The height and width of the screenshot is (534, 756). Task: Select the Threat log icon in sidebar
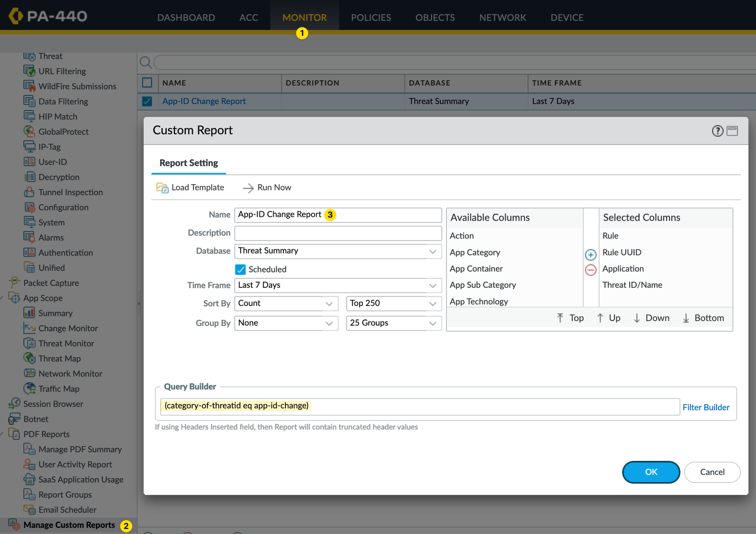point(29,56)
